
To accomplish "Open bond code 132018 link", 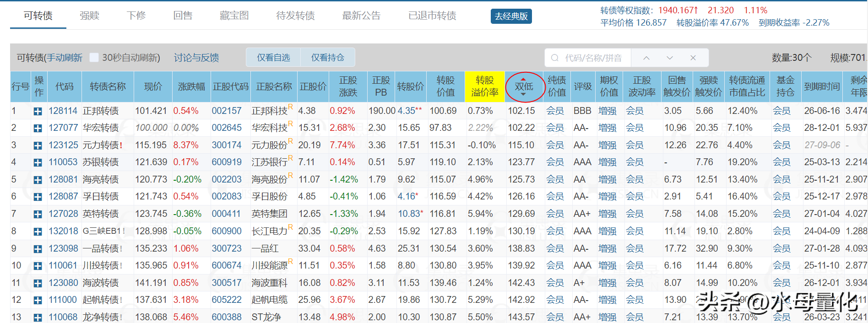I will [63, 231].
